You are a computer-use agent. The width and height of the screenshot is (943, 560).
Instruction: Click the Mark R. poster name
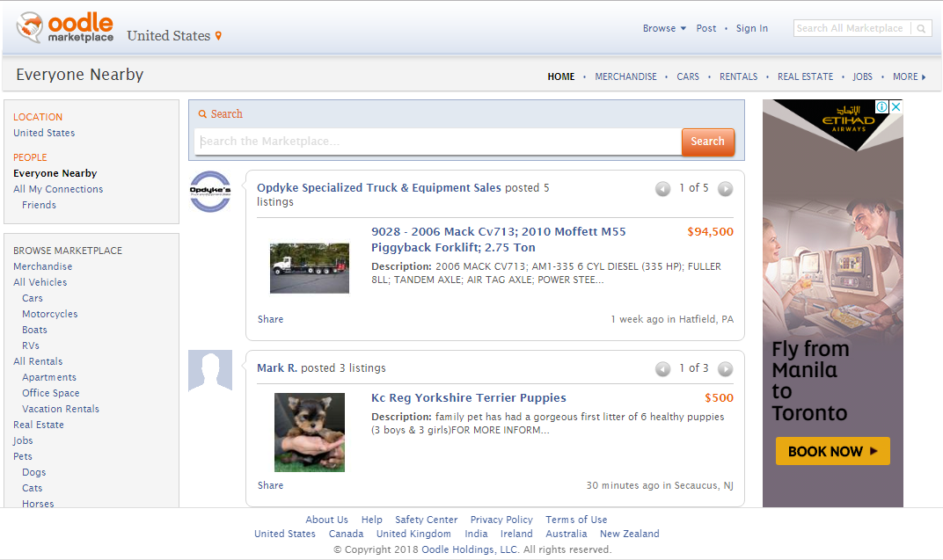click(276, 367)
